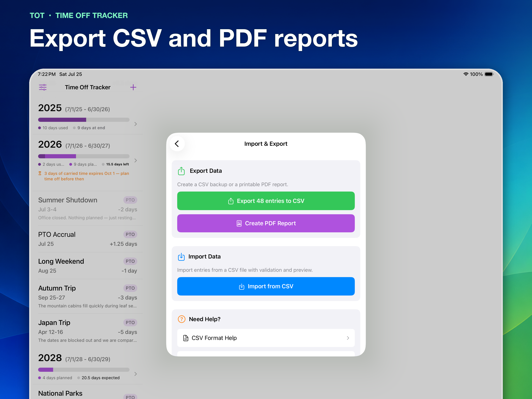Click the green Export Data share icon
The image size is (532, 399).
click(181, 171)
